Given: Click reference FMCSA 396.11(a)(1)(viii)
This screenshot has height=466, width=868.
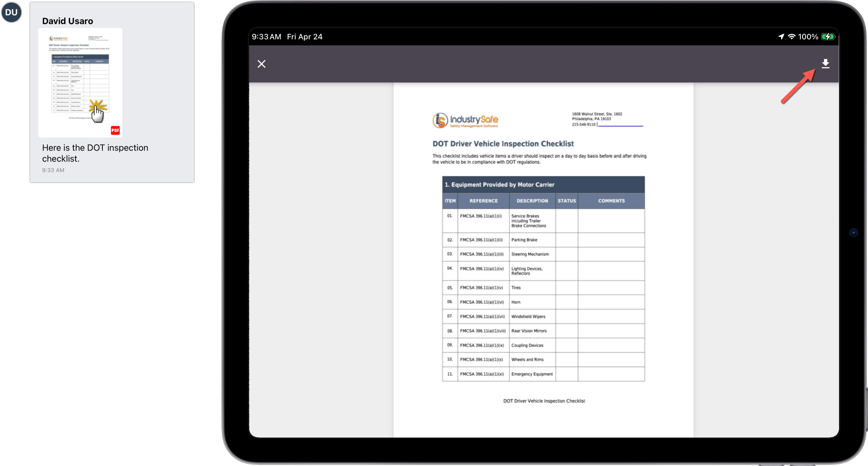Looking at the screenshot, I should click(x=483, y=331).
